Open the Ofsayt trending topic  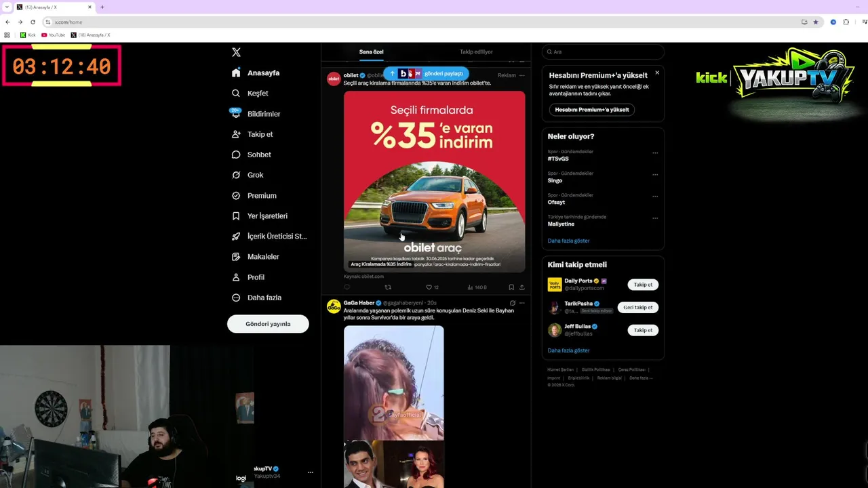pyautogui.click(x=556, y=202)
